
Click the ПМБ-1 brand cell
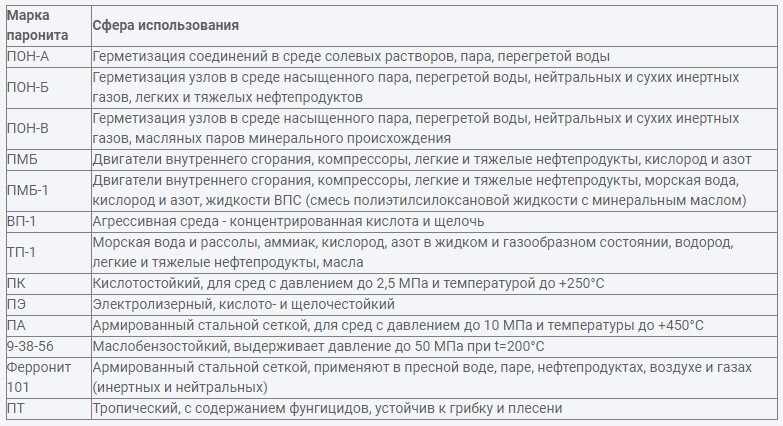(48, 190)
